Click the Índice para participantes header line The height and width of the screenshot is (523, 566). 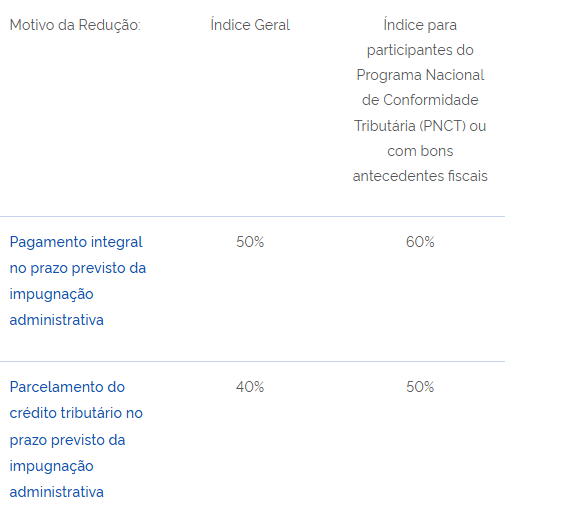[420, 25]
